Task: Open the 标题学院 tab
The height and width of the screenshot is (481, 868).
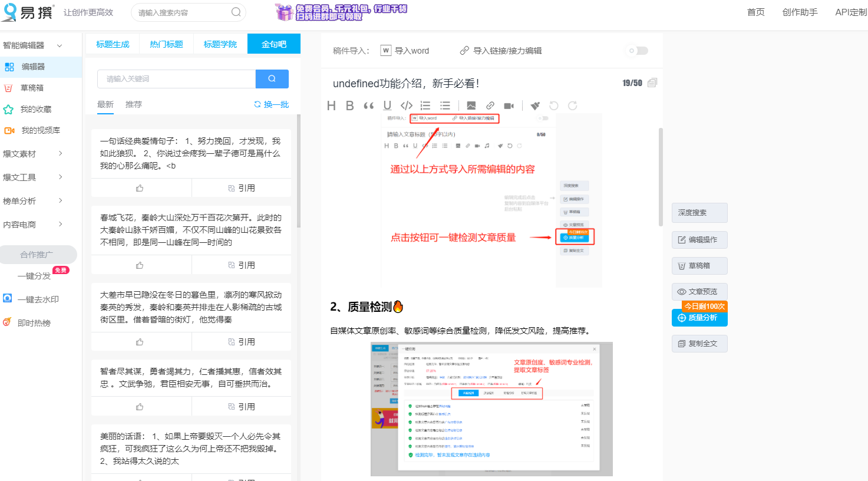Action: click(x=220, y=44)
